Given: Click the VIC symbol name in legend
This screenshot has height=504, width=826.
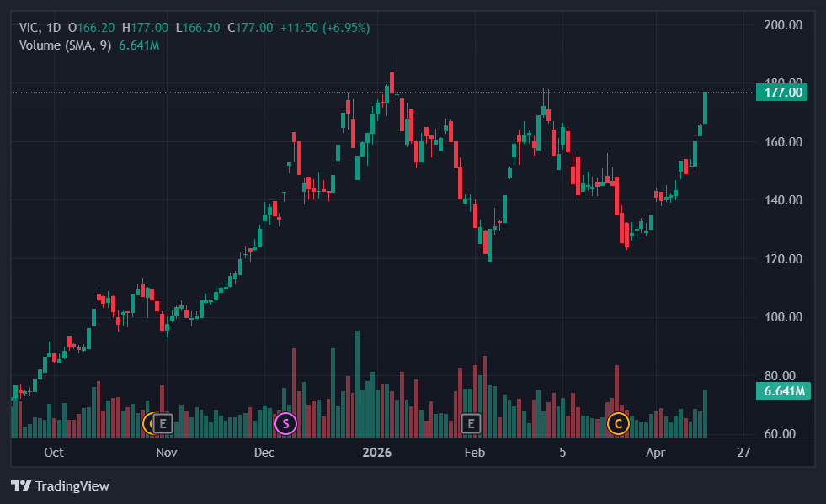Looking at the screenshot, I should 29,28.
